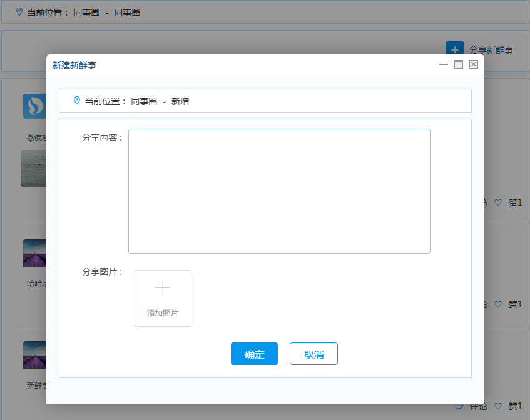This screenshot has height=420, width=530.
Task: Click the location pin icon in the dialog breadcrumb
Action: tap(77, 100)
